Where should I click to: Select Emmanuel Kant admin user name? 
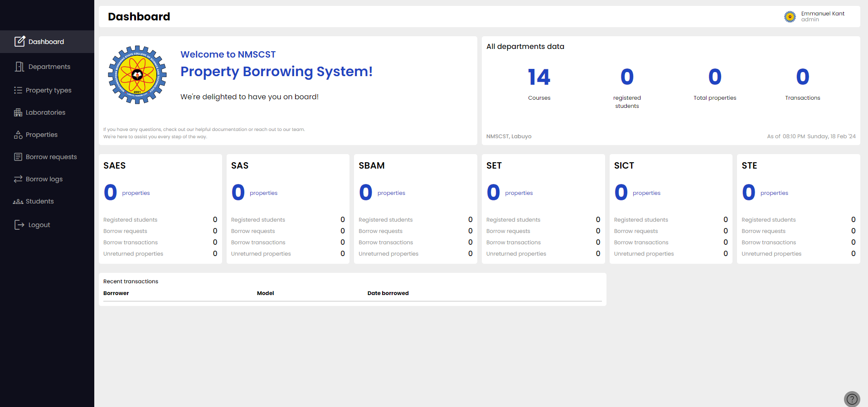coord(822,14)
